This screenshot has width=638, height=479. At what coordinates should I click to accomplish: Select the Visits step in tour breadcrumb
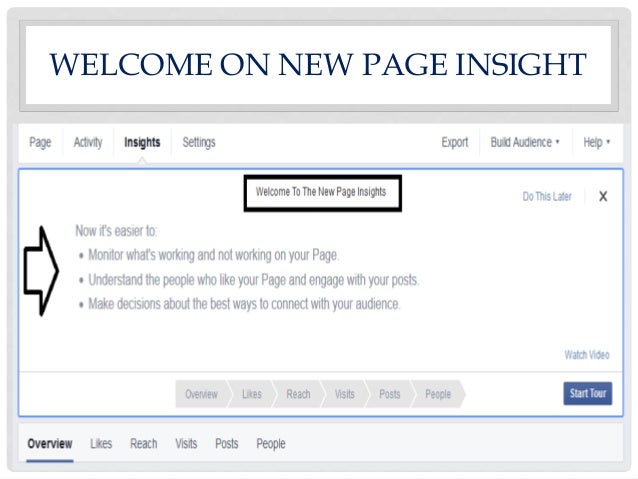(x=345, y=394)
